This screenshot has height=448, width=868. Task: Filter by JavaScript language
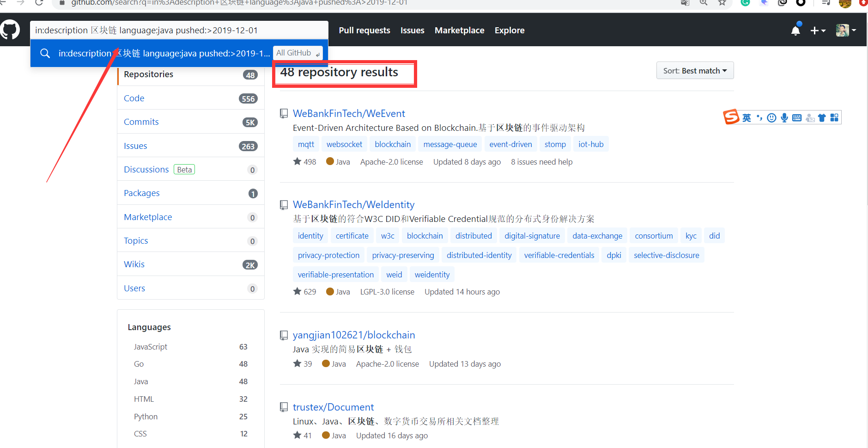tap(190, 347)
